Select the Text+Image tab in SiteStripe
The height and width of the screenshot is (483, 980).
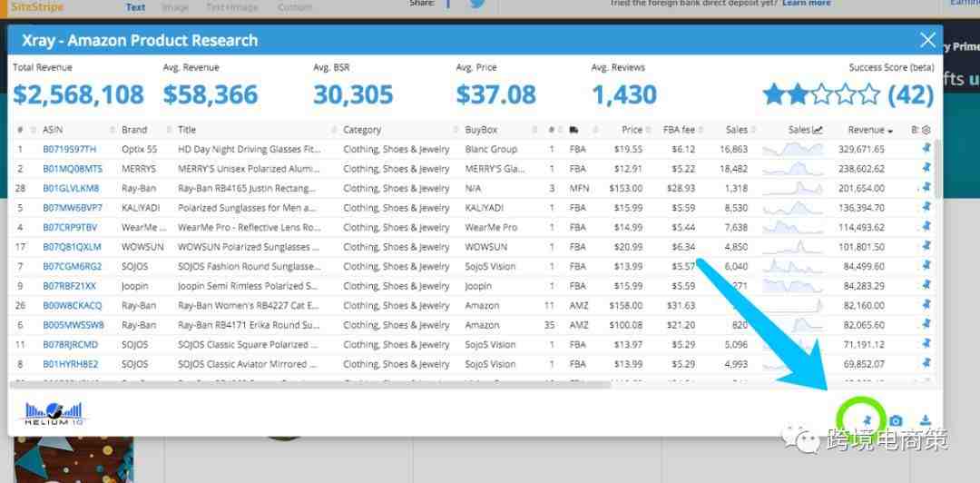[x=231, y=7]
